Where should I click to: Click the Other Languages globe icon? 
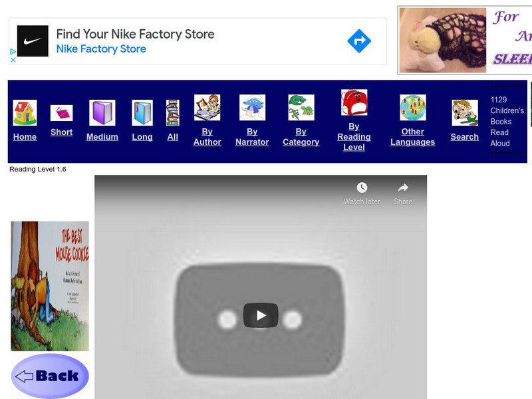(413, 108)
